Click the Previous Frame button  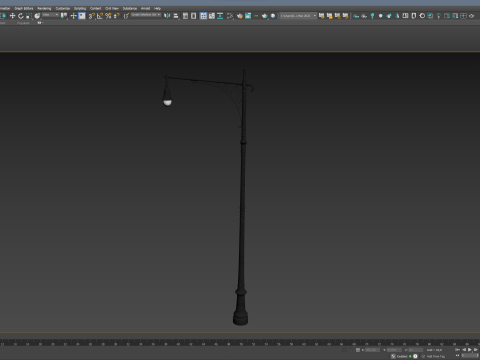(x=464, y=350)
